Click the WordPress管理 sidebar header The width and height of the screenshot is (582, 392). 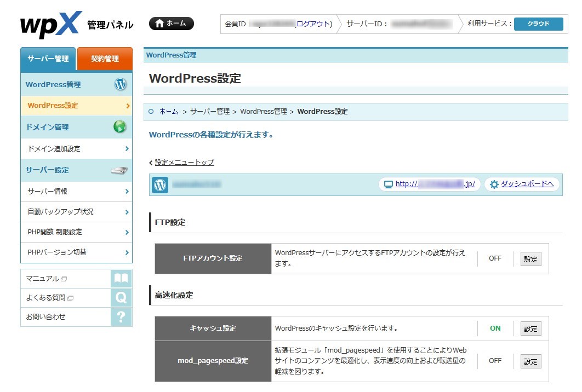[x=77, y=84]
